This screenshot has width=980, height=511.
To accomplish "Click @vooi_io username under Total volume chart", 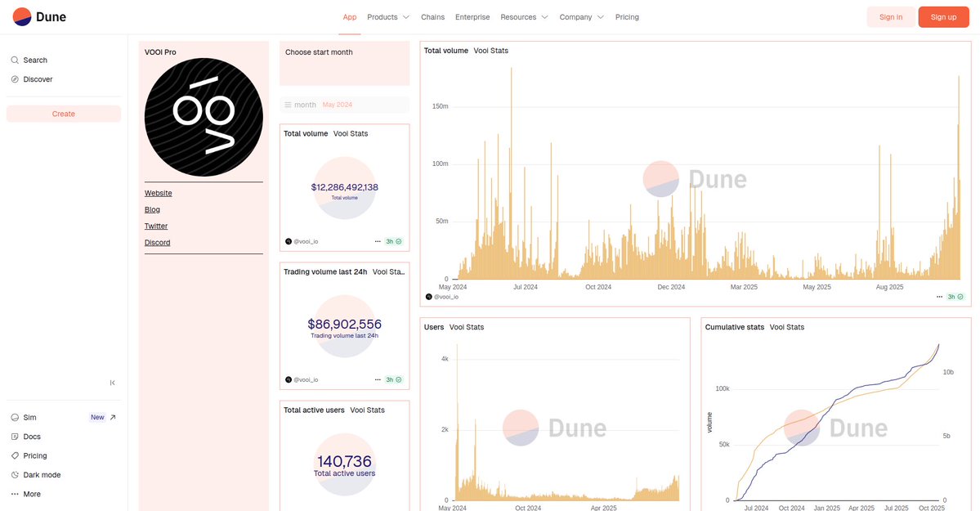I will 446,297.
